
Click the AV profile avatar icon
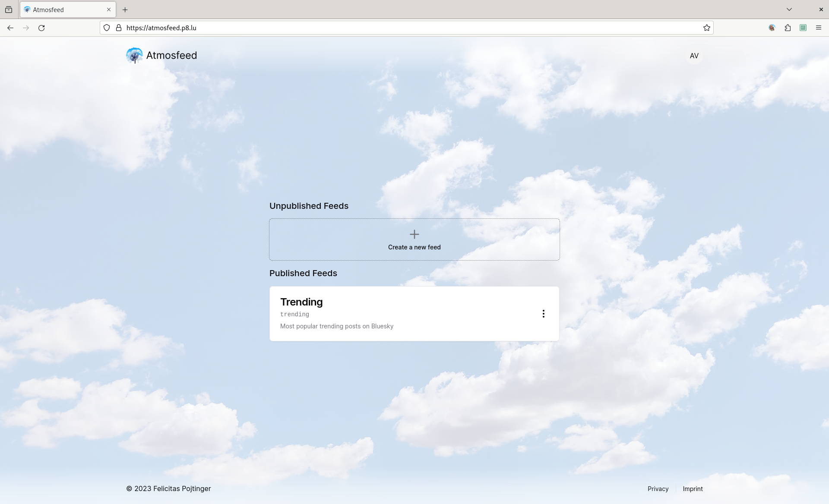pos(694,56)
